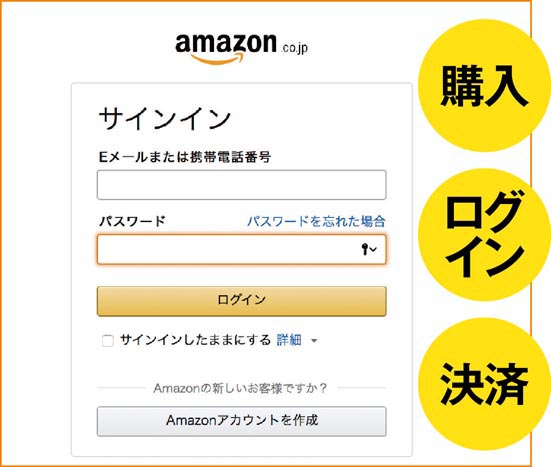This screenshot has width=551, height=467.
Task: Open the chevron beside the key icon
Action: coord(373,249)
